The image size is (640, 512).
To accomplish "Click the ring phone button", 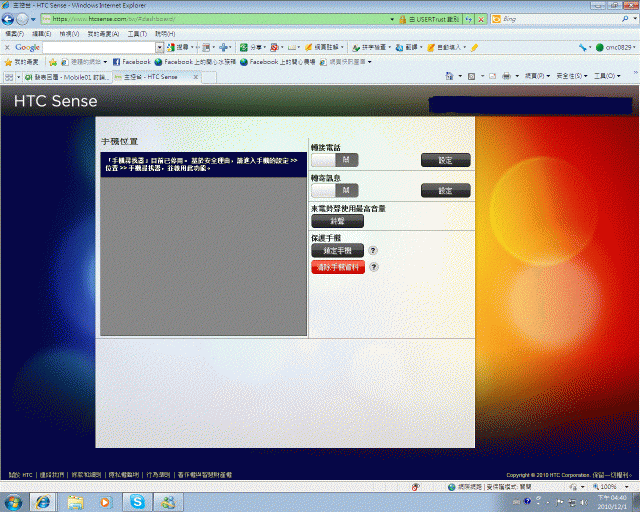I will pos(338,221).
